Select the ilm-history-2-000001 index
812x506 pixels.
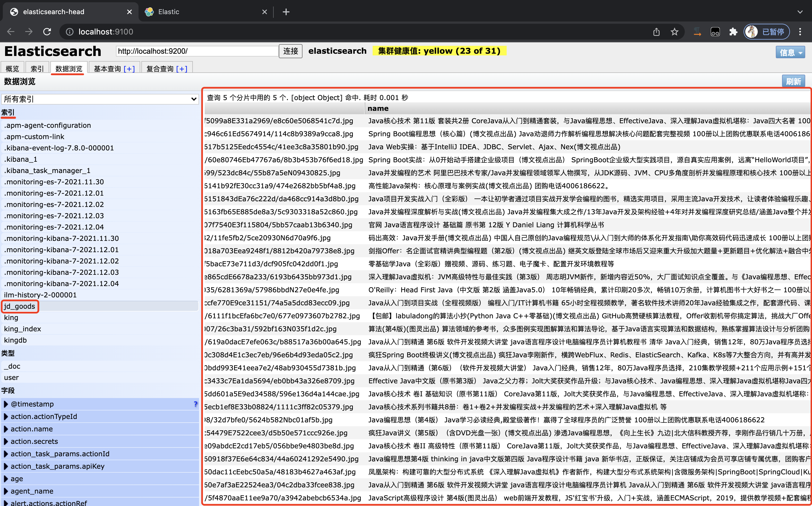(x=100, y=295)
